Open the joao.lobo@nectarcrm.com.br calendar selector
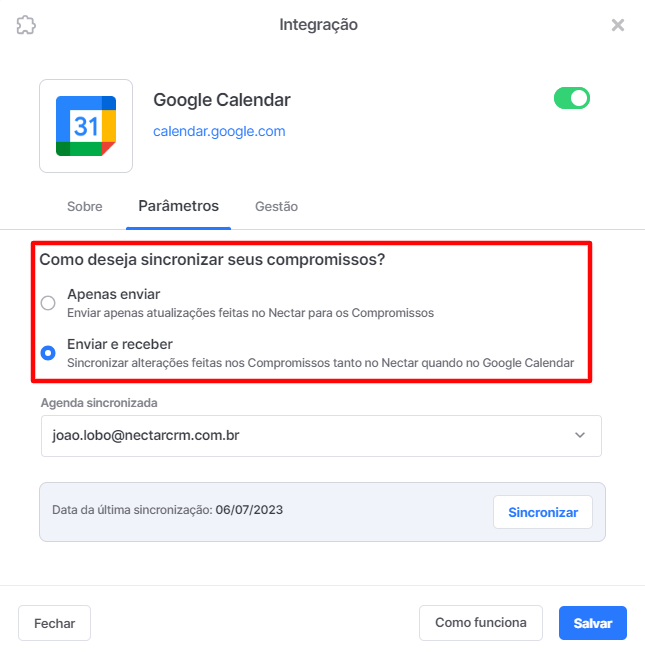 (x=321, y=436)
